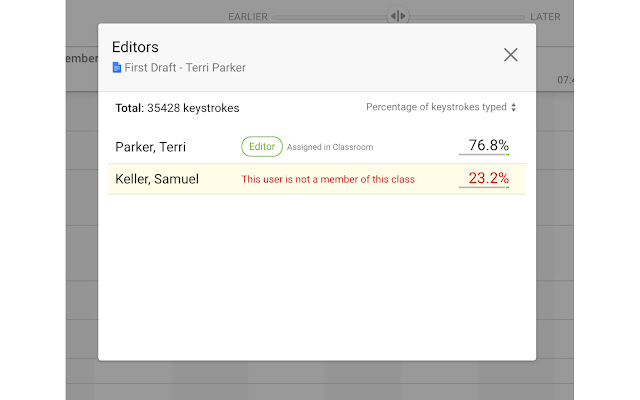
Task: Click the sort arrows beside keystrokes dropdown
Action: pyautogui.click(x=514, y=107)
